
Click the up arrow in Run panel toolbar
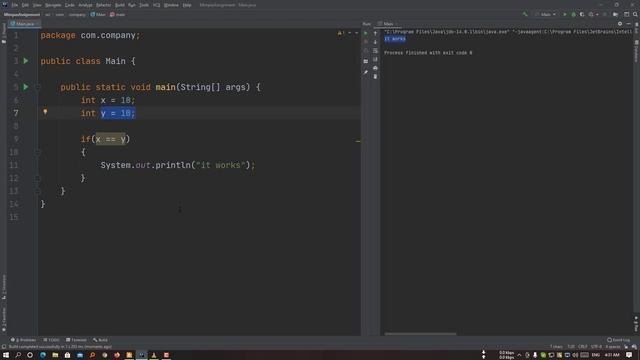tap(375, 33)
